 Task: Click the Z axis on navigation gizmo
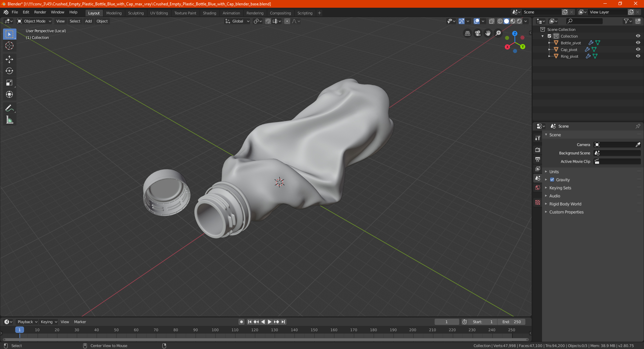point(515,34)
